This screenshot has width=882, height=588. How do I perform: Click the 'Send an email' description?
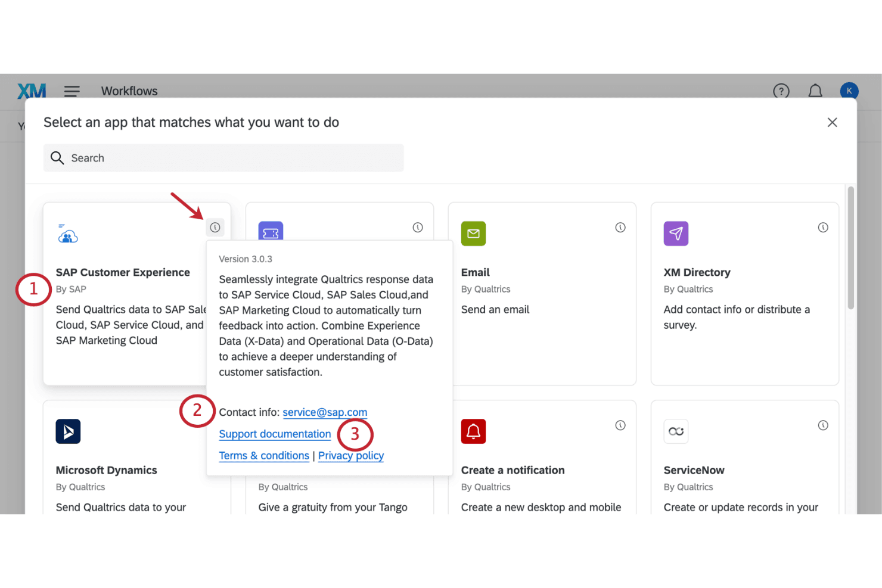coord(495,310)
